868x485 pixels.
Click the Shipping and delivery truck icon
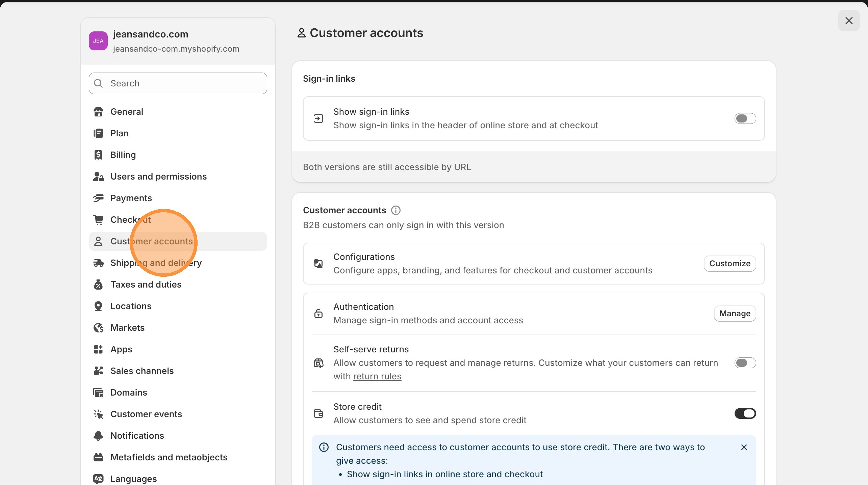98,263
